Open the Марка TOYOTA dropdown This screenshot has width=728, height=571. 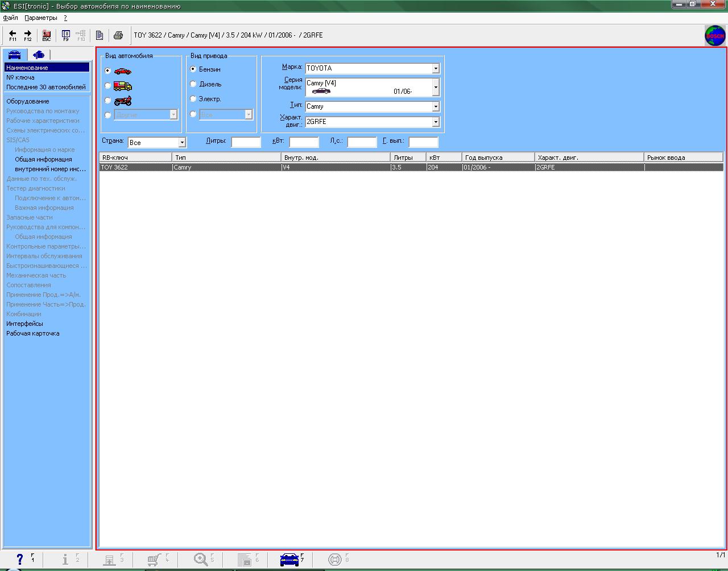coord(436,68)
